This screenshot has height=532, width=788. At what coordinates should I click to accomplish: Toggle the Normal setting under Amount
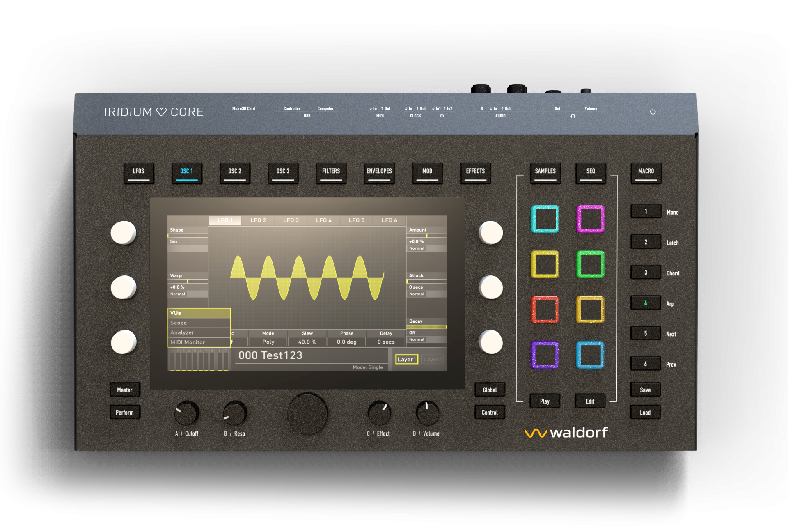pos(417,248)
